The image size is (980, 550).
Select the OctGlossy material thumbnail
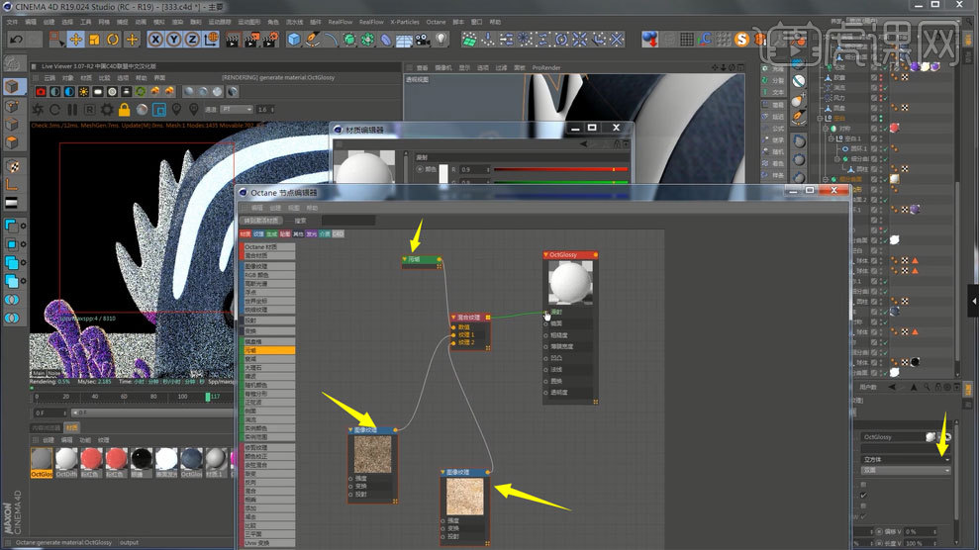click(x=42, y=459)
